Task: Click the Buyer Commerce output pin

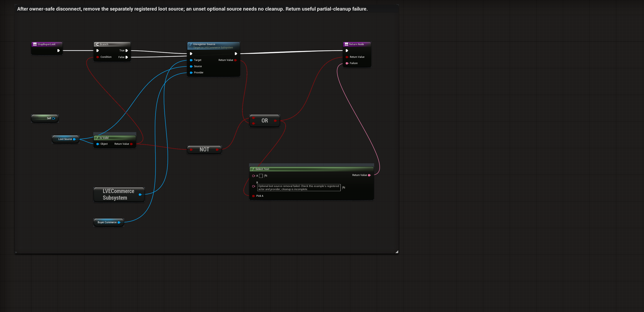Action: (119, 222)
